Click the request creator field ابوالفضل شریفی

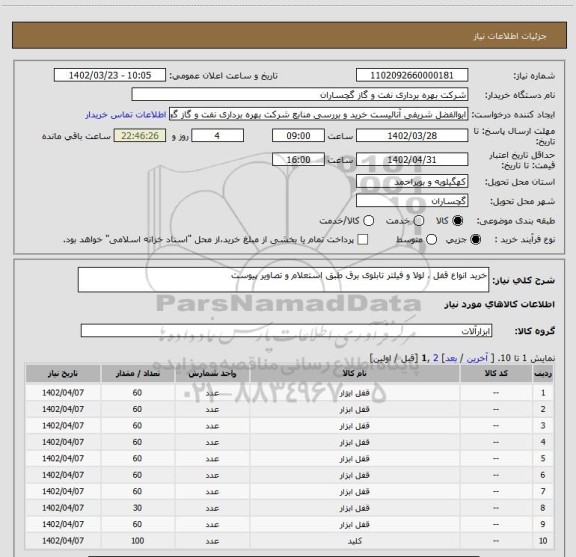tap(318, 114)
